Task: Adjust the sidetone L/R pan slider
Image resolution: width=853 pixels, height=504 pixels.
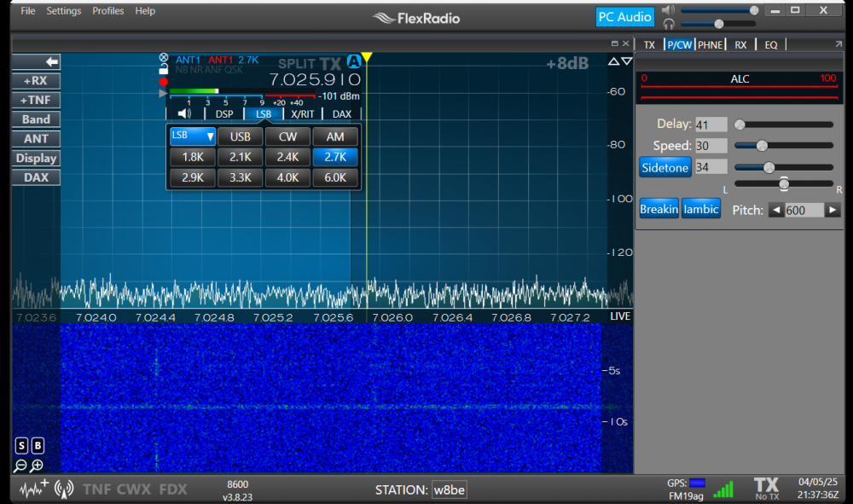Action: coord(783,183)
